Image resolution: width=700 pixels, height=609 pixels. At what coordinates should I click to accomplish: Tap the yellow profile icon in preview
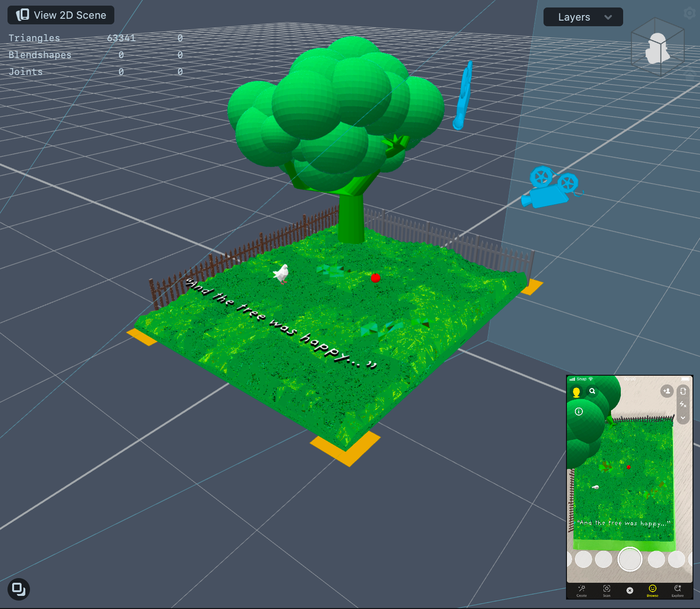(x=576, y=392)
